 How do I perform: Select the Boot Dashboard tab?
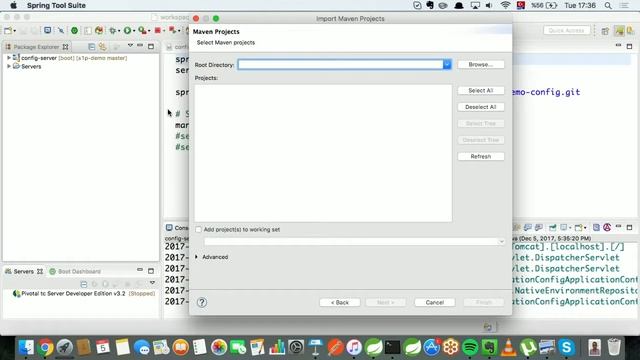[x=75, y=271]
